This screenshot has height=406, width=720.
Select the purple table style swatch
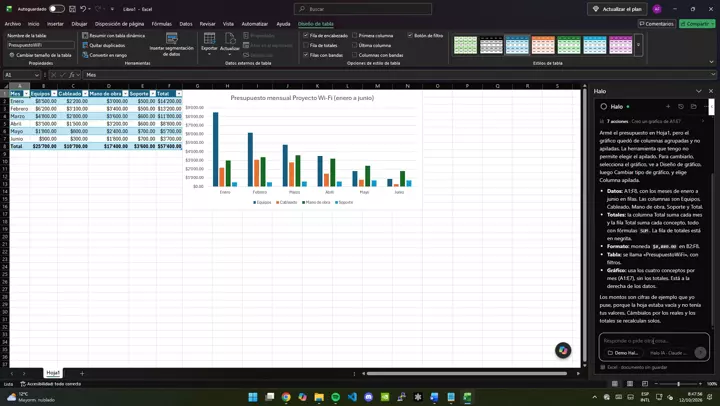coord(620,45)
